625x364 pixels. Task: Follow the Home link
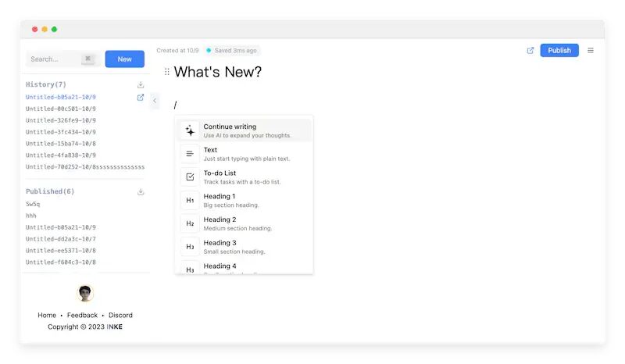pyautogui.click(x=47, y=315)
